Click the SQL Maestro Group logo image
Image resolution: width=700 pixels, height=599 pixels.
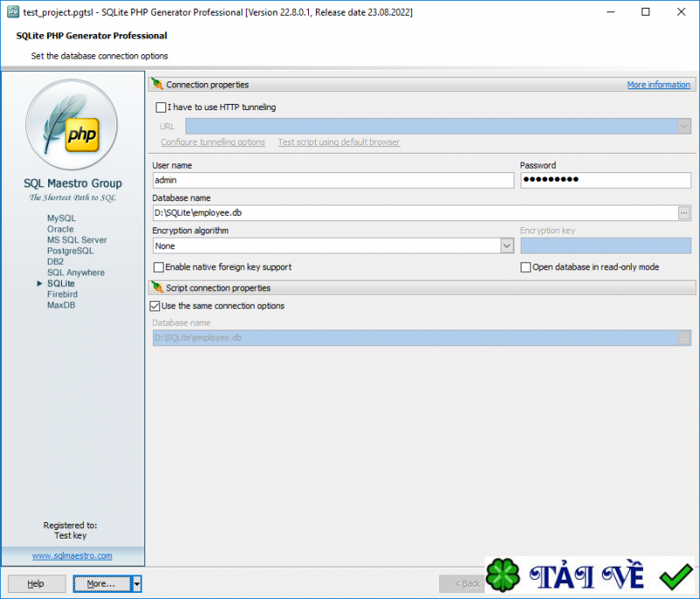(72, 125)
